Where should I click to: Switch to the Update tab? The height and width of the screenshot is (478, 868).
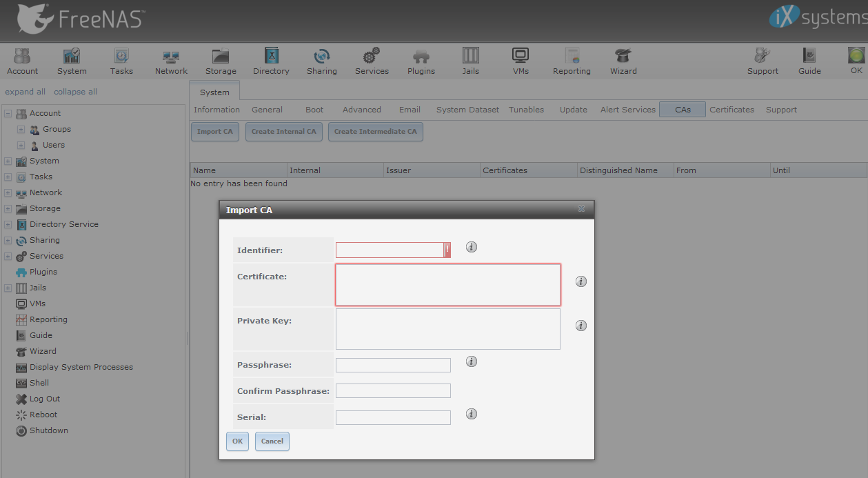click(x=574, y=110)
